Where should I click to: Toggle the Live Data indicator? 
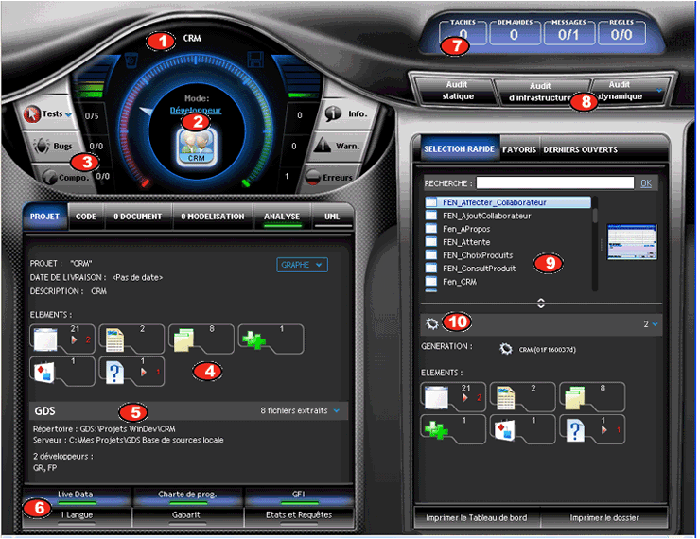pos(75,495)
